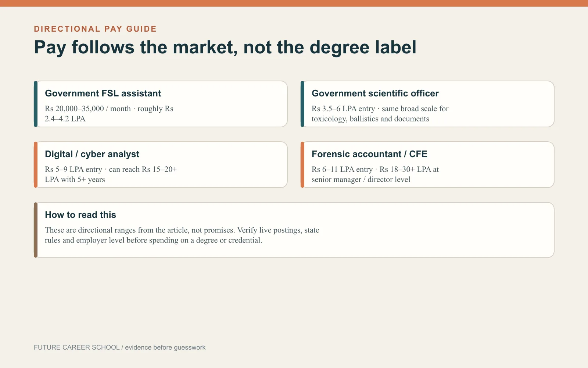Click the headline 'Pay follows the market, not the degree label'
Screen dimensions: 588x368
point(225,47)
